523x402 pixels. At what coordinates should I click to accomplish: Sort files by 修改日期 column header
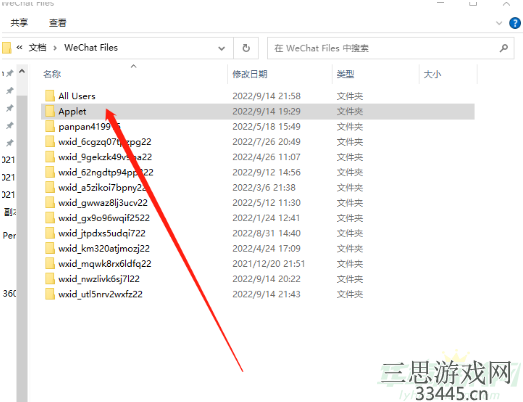click(250, 74)
